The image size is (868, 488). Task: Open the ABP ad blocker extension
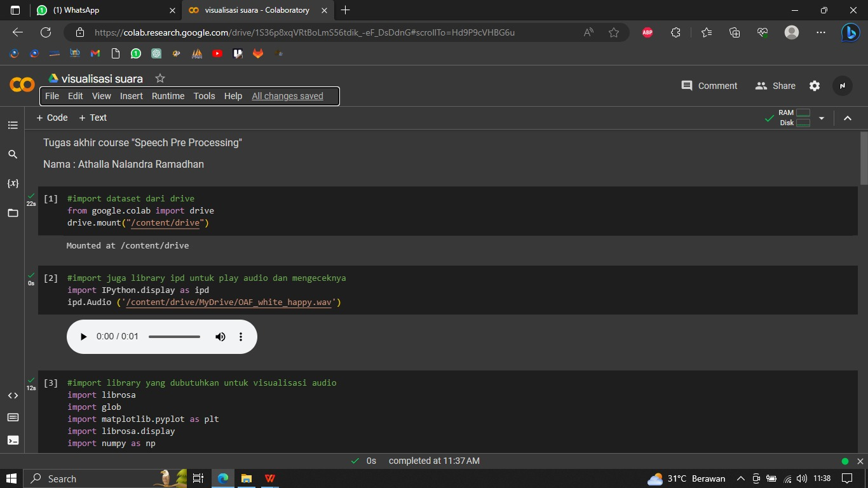(x=648, y=32)
